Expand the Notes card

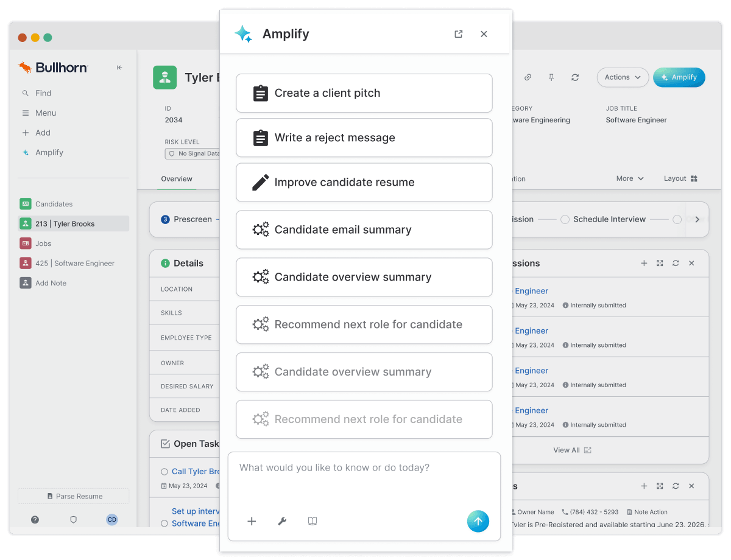660,486
